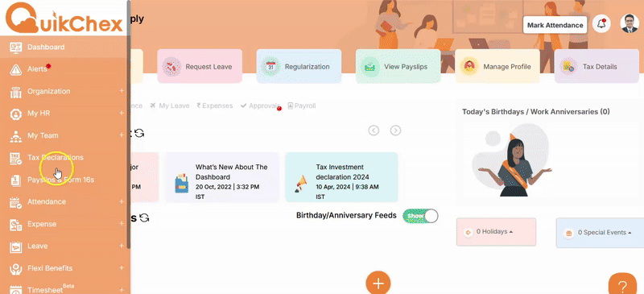Switch to the Payroll tab
644x294 pixels.
click(x=302, y=106)
